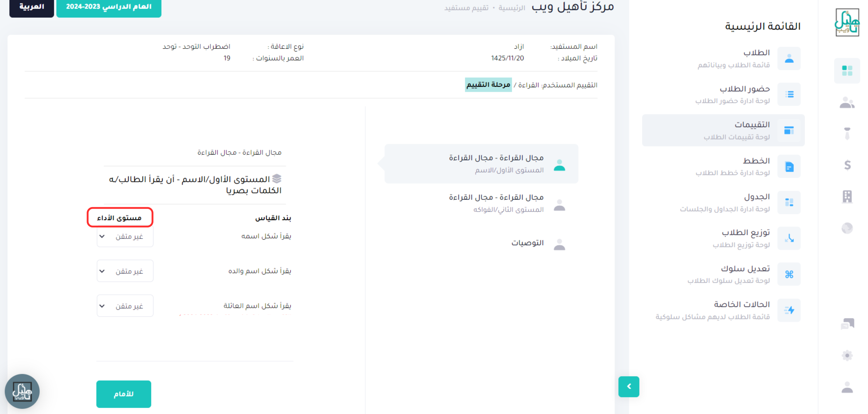Click the Tahil Web logo at top
Screen dimensions: 868x414
pyautogui.click(x=847, y=23)
